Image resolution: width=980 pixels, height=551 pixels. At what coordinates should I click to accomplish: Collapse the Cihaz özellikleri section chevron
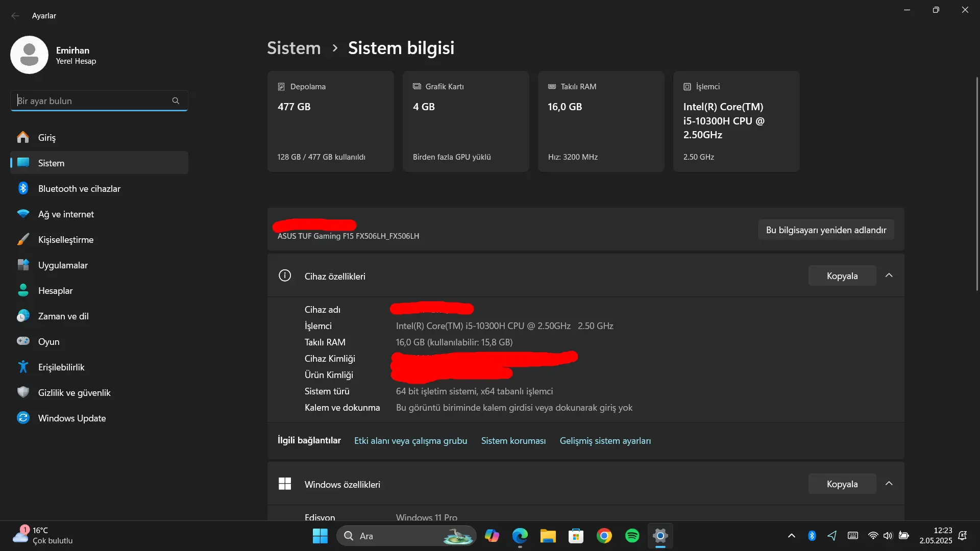point(889,275)
